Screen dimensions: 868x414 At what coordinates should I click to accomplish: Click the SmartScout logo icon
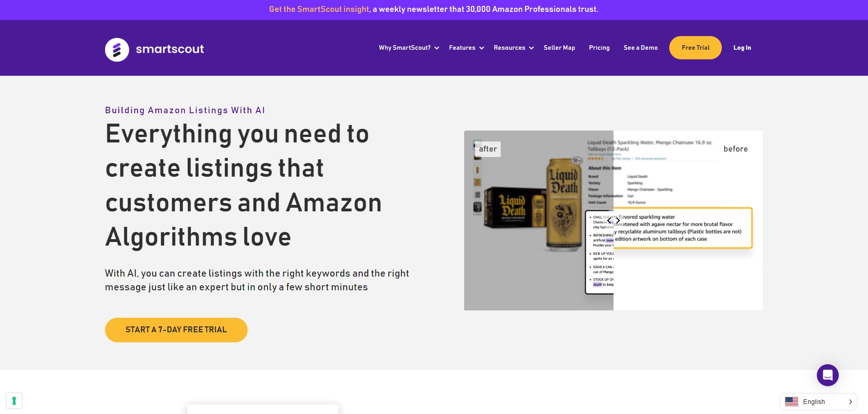[x=117, y=49]
